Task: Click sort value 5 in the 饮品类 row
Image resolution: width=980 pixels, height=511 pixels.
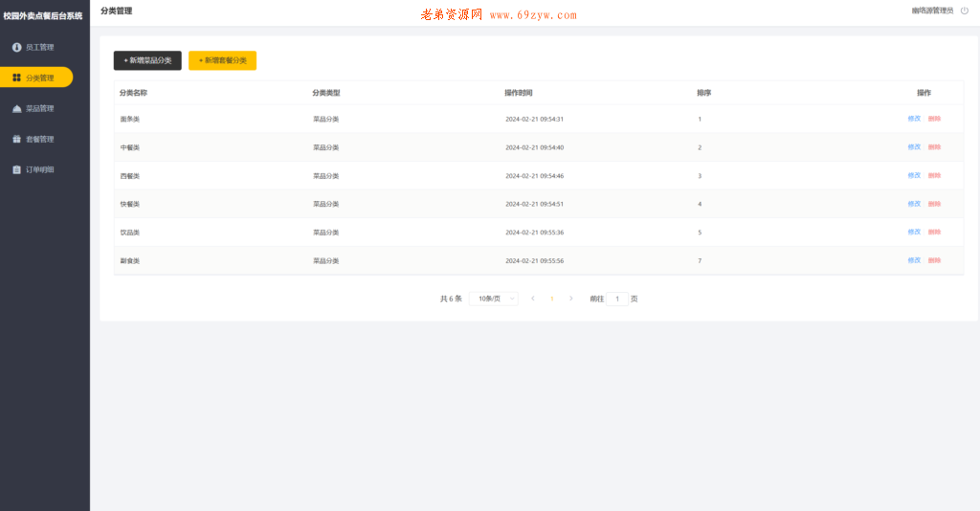Action: pos(700,233)
